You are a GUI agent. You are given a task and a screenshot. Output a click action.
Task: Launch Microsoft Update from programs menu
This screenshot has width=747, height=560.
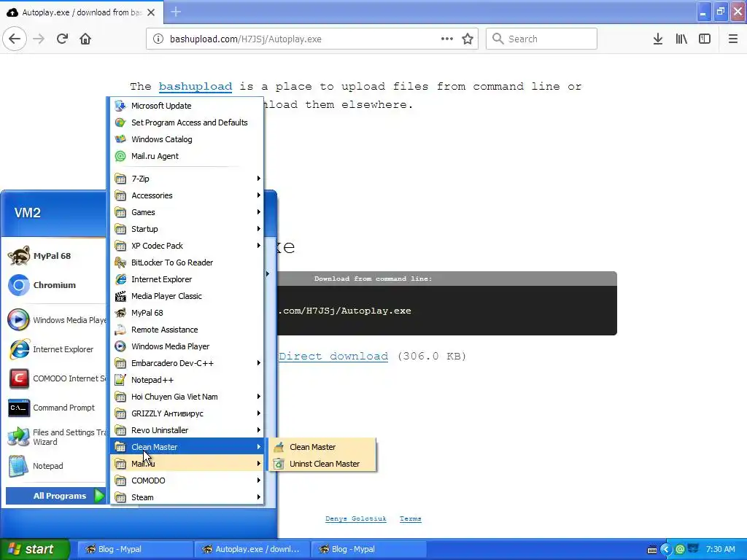pos(187,106)
